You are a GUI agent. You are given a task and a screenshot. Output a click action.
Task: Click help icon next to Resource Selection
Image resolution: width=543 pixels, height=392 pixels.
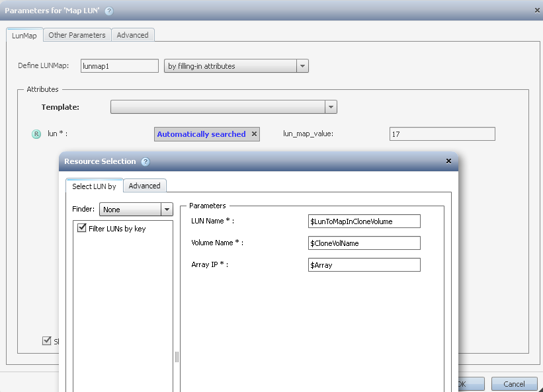(146, 161)
